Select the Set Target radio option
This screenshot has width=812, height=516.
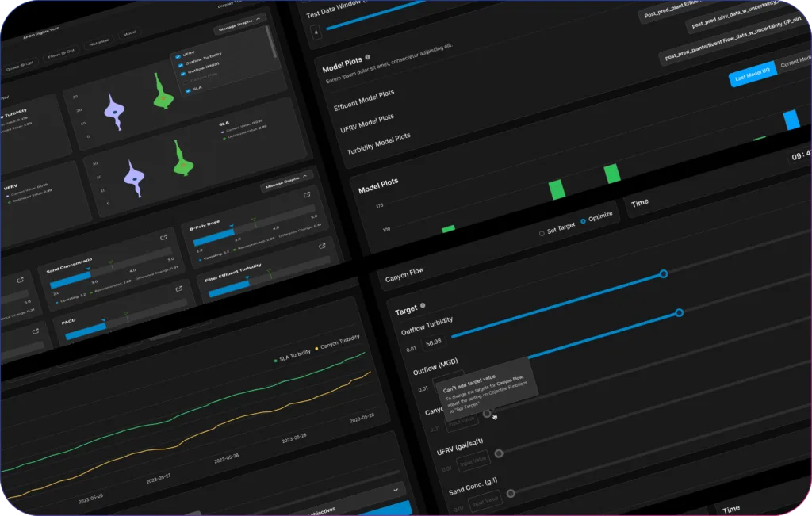[542, 233]
